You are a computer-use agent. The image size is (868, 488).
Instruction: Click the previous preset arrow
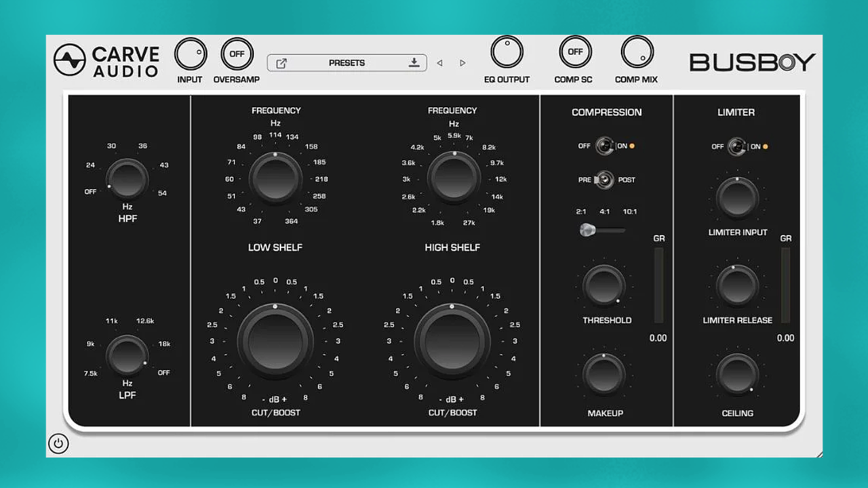439,62
